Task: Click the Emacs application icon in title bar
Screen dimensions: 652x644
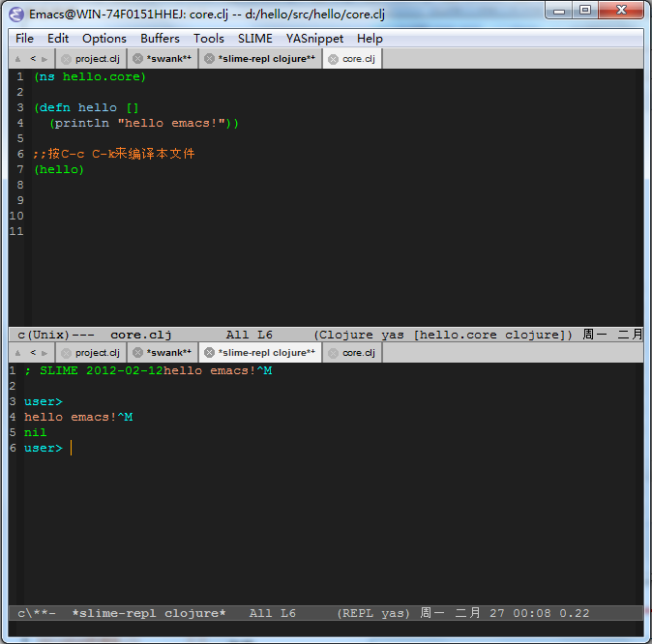Action: pos(16,15)
